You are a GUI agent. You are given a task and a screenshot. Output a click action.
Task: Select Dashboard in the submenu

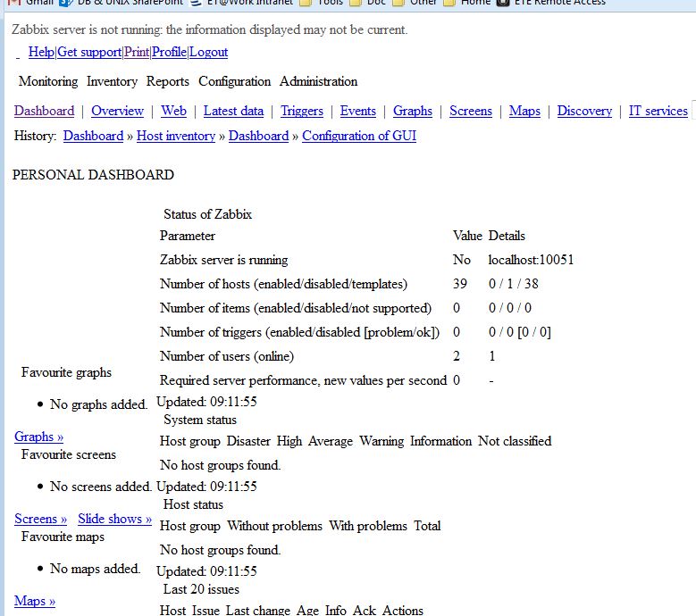(45, 111)
